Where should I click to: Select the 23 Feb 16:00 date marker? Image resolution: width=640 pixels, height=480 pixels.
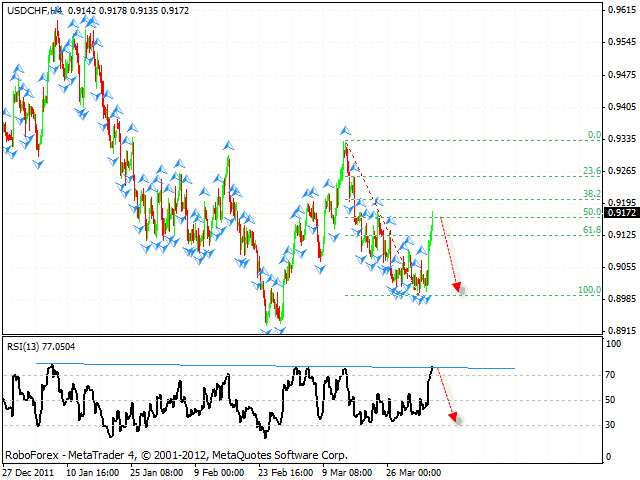pos(285,471)
